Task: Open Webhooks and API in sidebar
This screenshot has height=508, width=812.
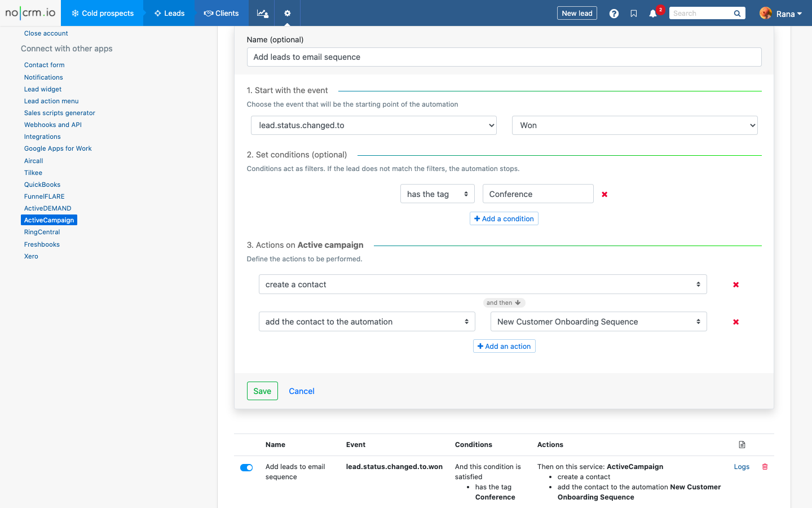Action: pos(53,125)
